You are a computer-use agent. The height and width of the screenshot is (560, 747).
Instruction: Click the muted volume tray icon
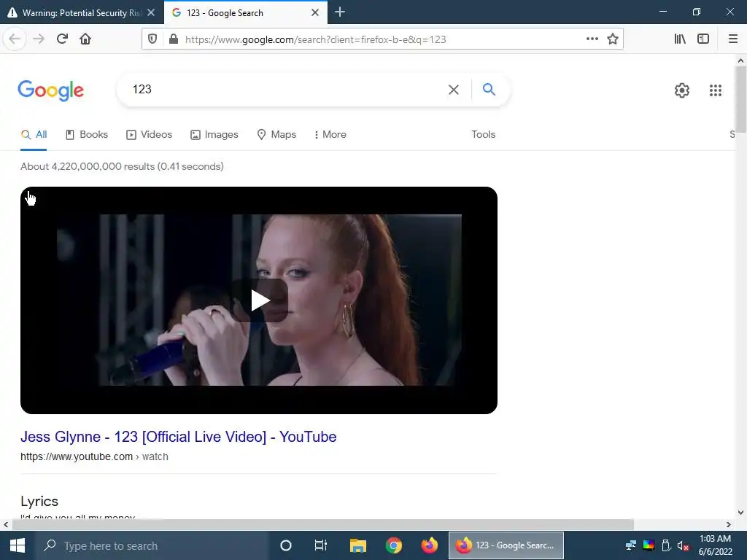[683, 545]
